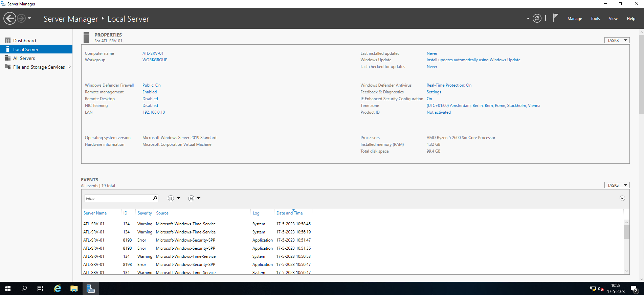Click the Remote Desktop Disabled link

point(150,99)
